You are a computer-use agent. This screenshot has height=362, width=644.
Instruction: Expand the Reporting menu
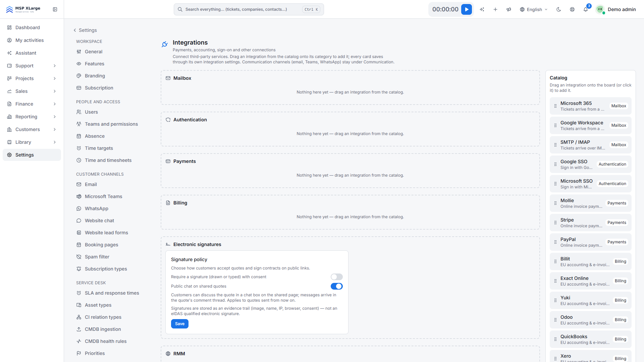[32, 117]
